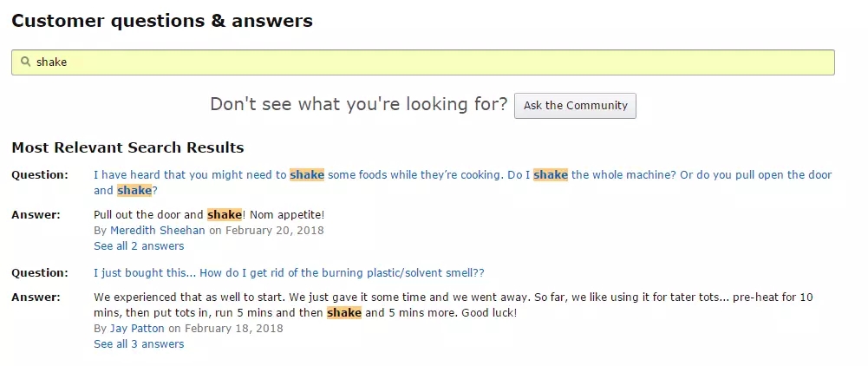Viewport: 868px width, 366px height.
Task: Click highlighted "shake" in Meredith Sheehan's answer
Action: click(x=225, y=214)
